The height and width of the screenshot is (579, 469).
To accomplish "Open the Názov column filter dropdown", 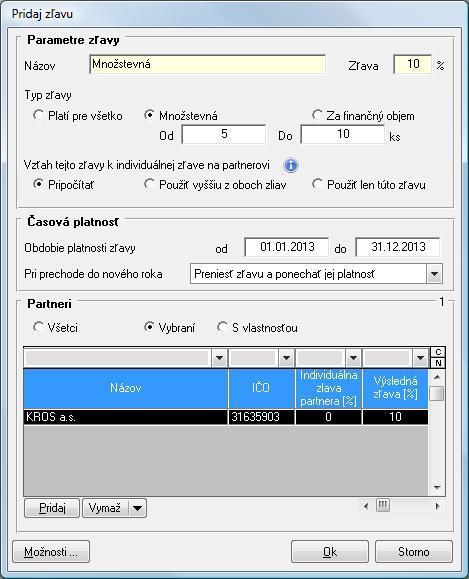I will tap(219, 357).
